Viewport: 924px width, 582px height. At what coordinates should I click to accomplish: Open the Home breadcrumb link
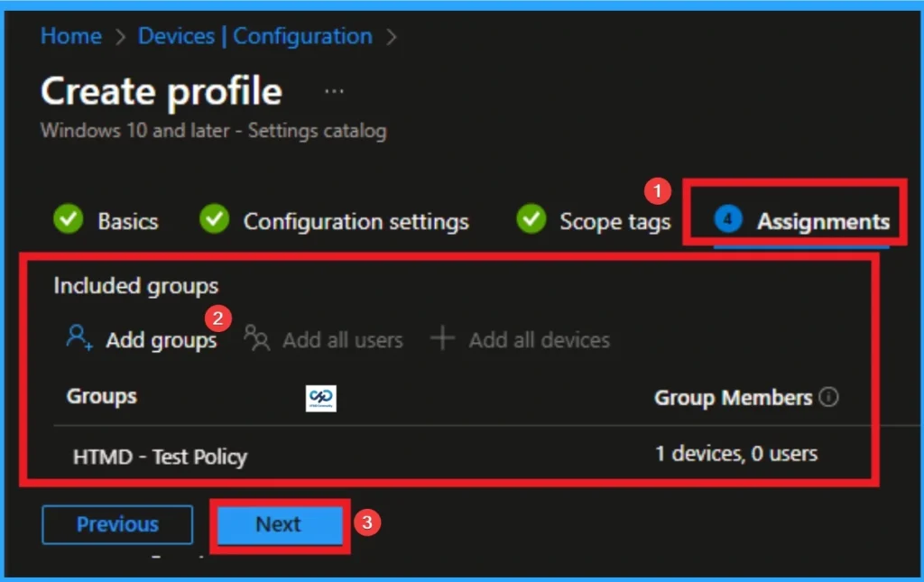[71, 36]
